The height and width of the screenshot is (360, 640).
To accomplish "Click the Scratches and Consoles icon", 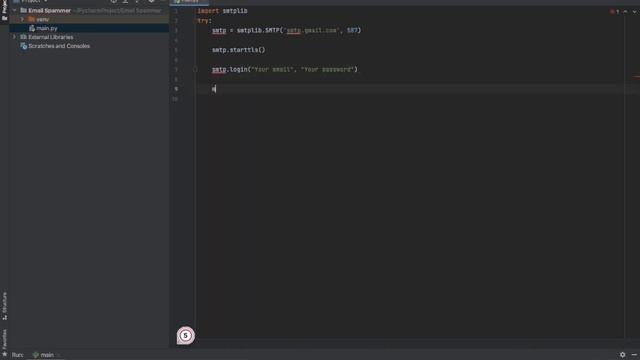I will point(24,46).
